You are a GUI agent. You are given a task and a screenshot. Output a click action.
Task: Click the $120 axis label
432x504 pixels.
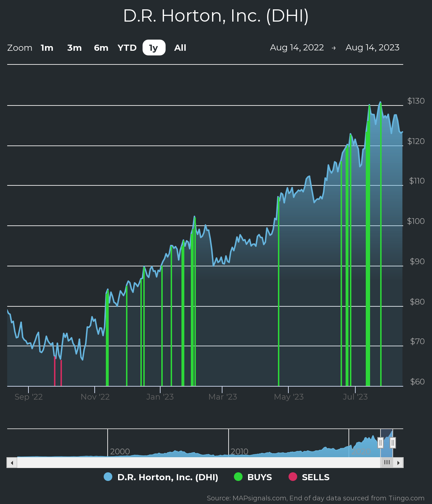(416, 141)
